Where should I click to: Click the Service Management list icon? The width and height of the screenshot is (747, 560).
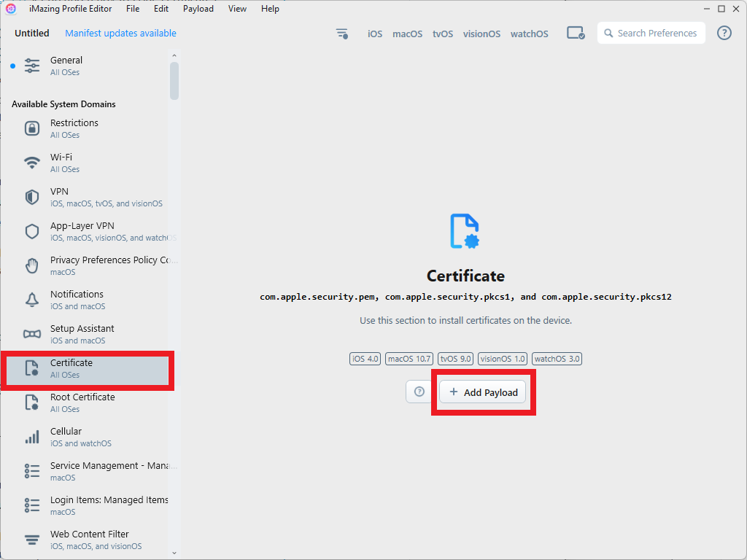(x=32, y=471)
